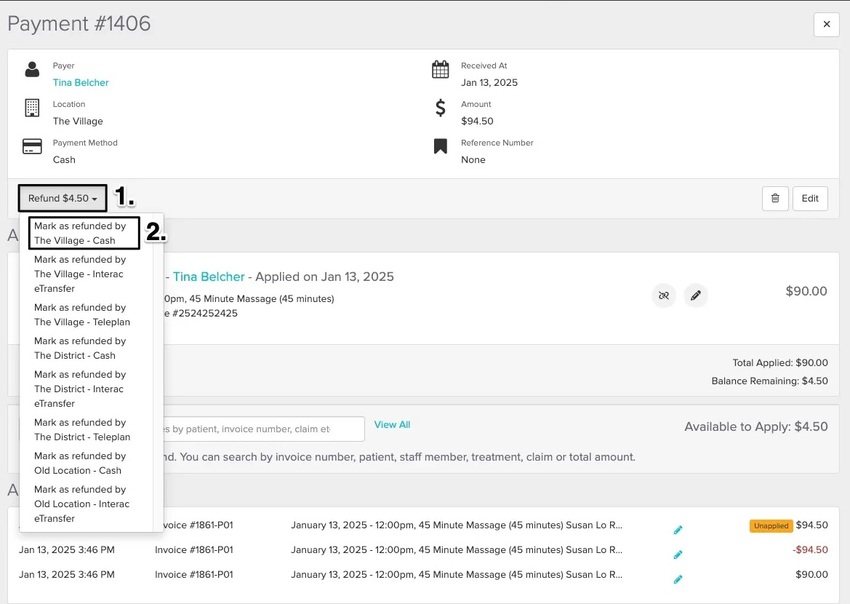
Task: Click the Edit payment button
Action: [x=810, y=198]
